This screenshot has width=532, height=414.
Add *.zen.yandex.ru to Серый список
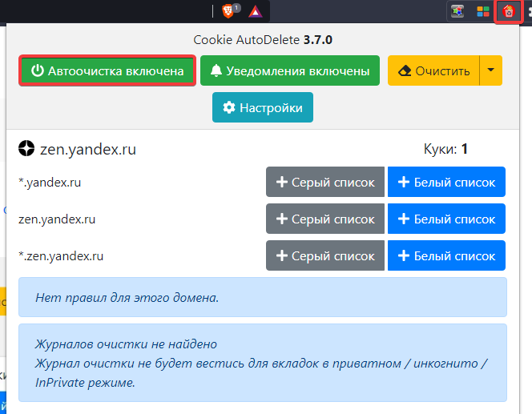[325, 255]
